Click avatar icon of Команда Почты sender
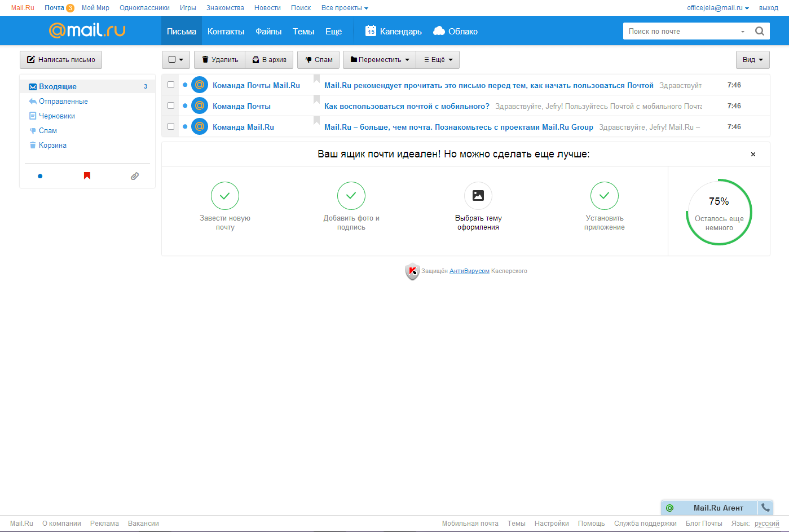Viewport: 789px width, 532px height. [200, 106]
